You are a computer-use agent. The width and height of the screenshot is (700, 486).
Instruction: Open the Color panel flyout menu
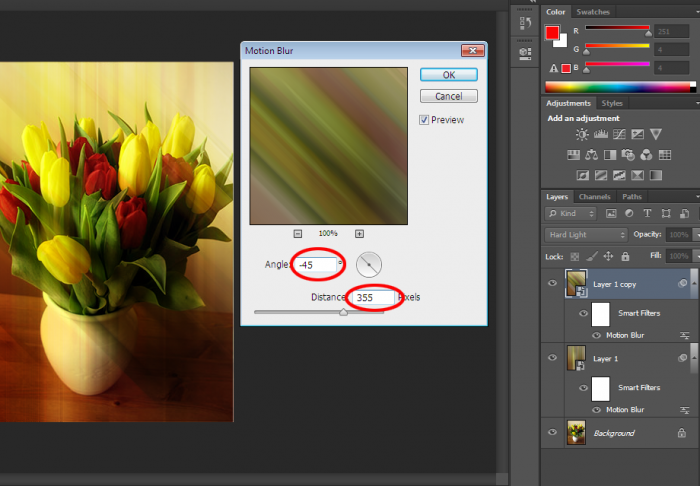pyautogui.click(x=697, y=12)
